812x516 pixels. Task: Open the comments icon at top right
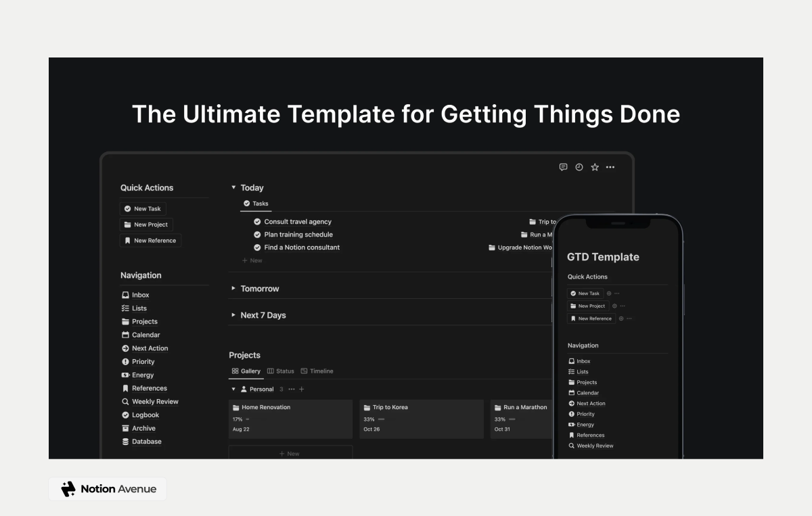coord(563,167)
